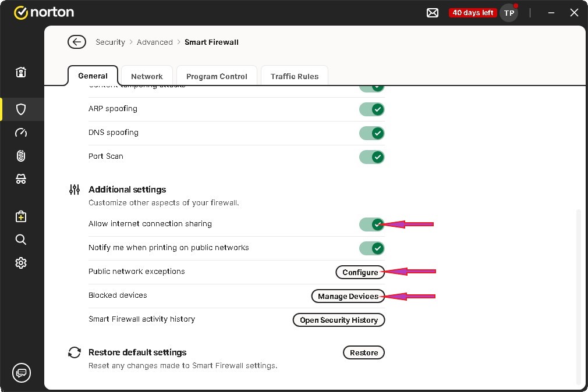Open the Performance speedometer sidebar icon
This screenshot has height=392, width=588.
(x=21, y=133)
